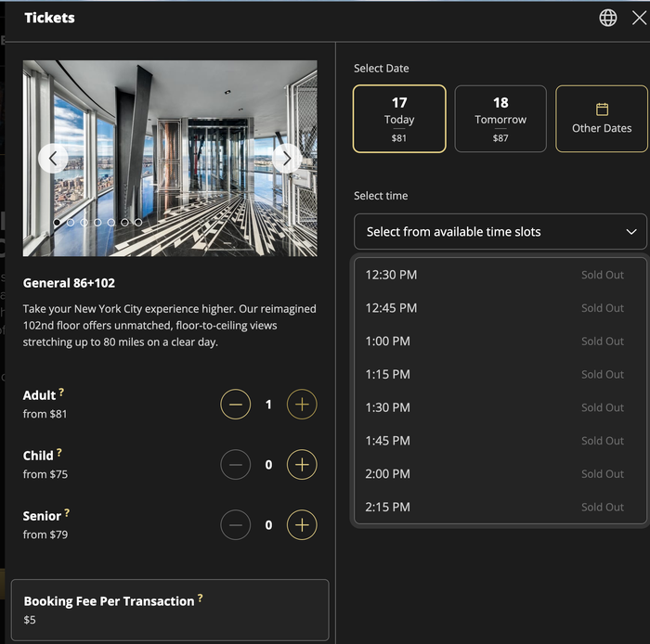Viewport: 650px width, 644px height.
Task: Decrease the Adult ticket count
Action: tap(236, 405)
